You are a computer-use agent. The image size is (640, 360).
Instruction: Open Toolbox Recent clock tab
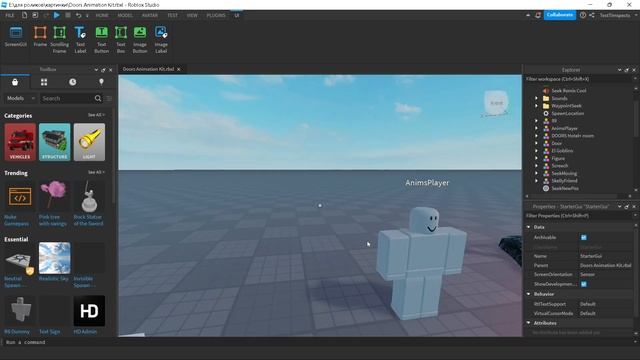73,82
